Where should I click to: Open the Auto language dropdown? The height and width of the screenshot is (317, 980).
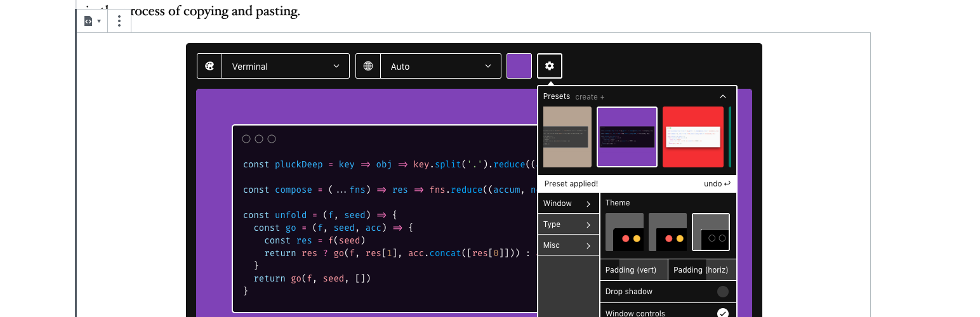coord(441,66)
